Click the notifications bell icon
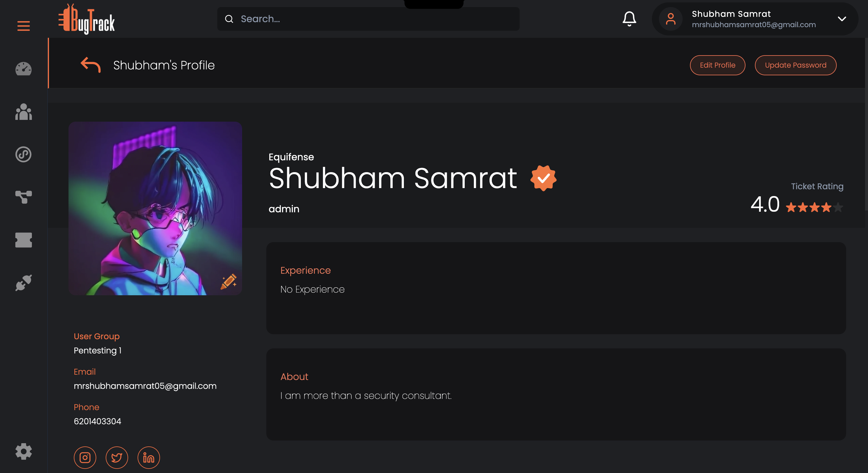Screen dimensions: 868x473 click(x=629, y=19)
